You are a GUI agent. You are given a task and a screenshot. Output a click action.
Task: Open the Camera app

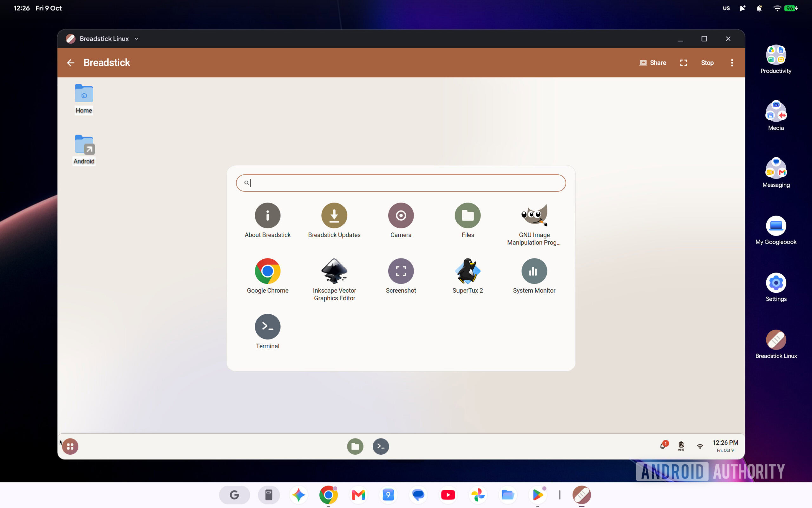point(401,220)
